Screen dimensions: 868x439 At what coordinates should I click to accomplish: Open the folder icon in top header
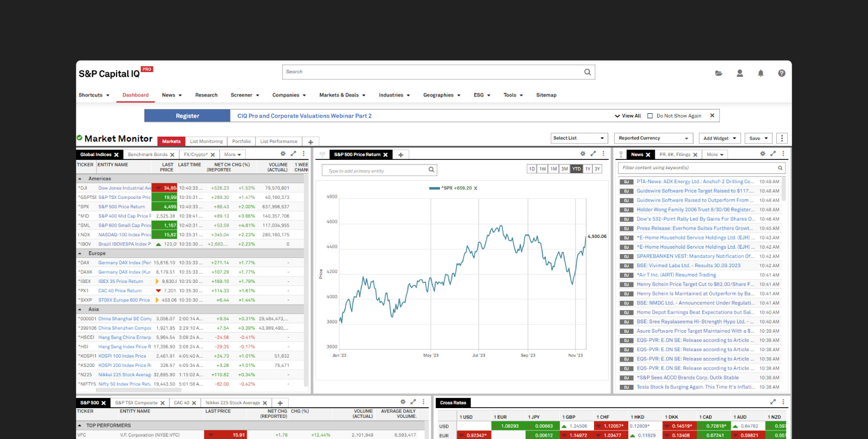(719, 73)
